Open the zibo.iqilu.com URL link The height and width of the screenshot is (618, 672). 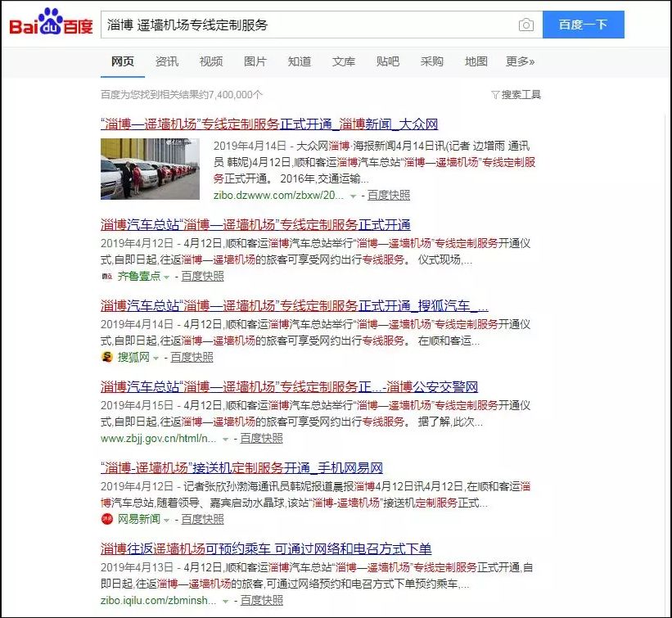[158, 601]
